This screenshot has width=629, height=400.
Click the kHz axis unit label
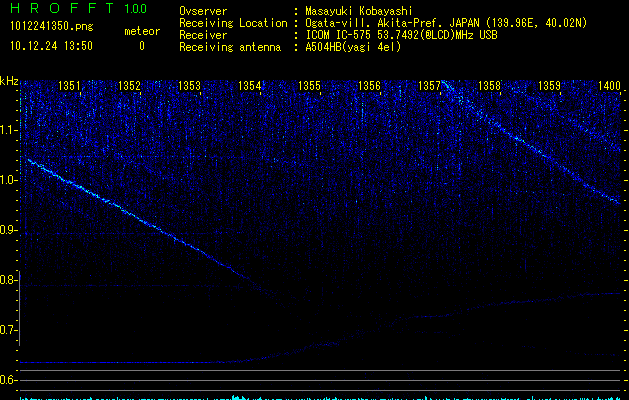tap(9, 81)
